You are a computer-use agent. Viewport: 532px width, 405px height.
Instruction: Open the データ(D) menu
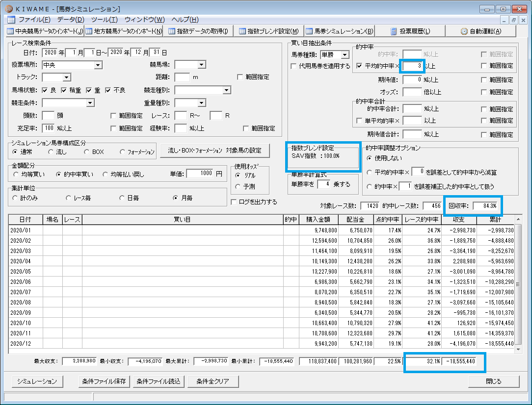click(71, 20)
